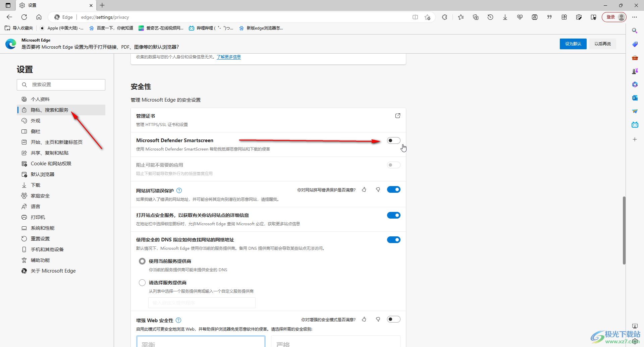Open 外观 settings section
The image size is (644, 347).
click(61, 121)
